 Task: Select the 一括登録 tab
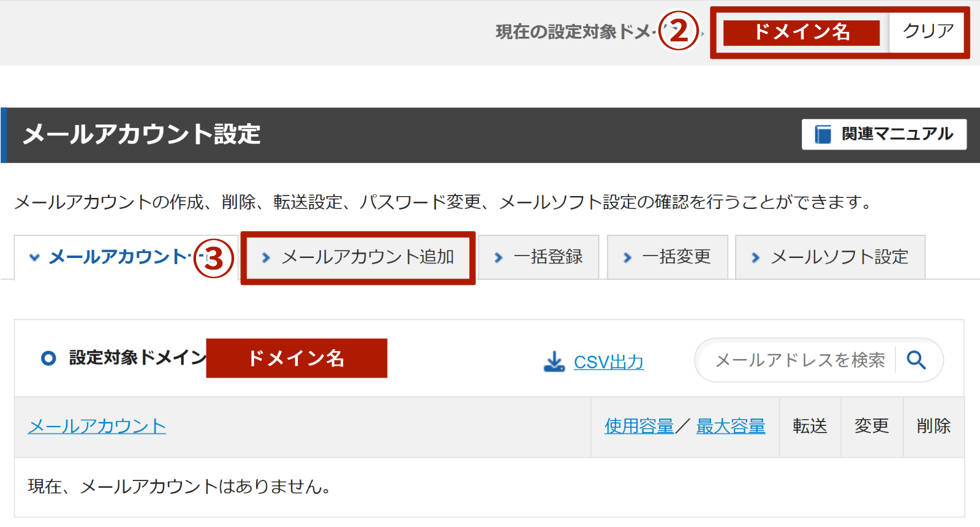(548, 257)
